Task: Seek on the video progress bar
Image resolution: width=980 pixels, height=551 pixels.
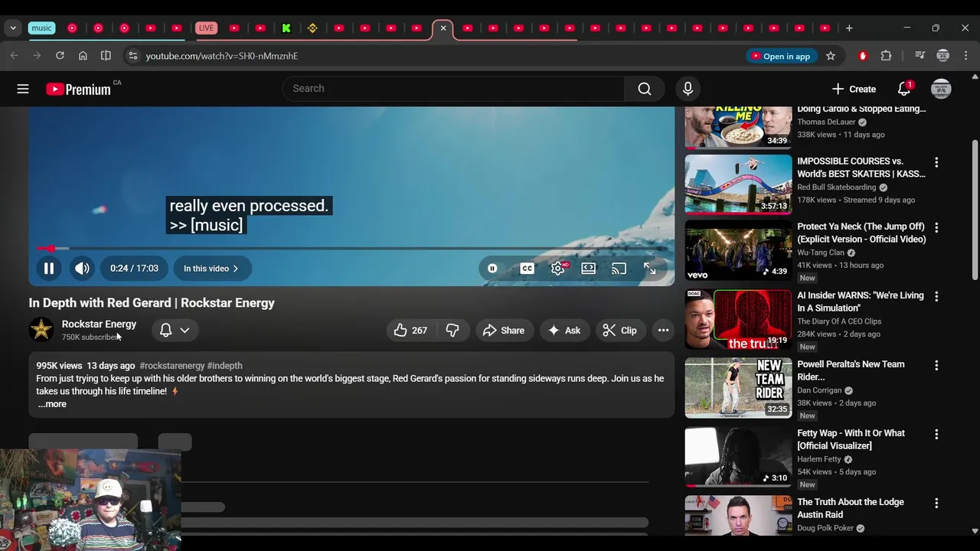Action: (352, 248)
